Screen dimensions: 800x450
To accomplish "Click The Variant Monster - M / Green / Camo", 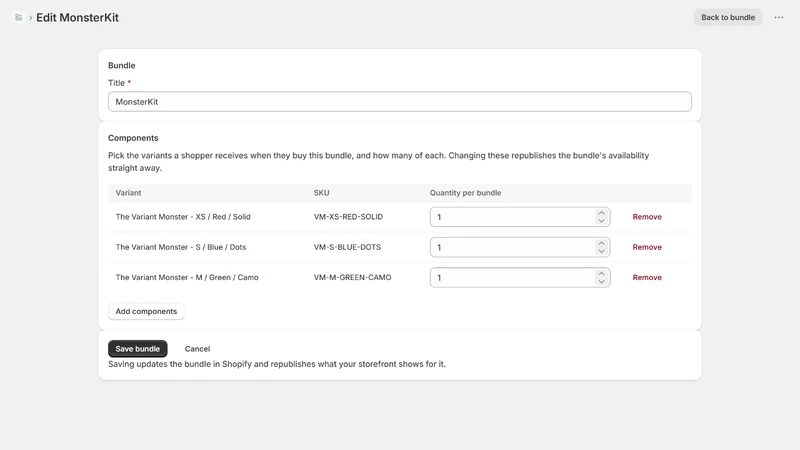I will pyautogui.click(x=187, y=278).
